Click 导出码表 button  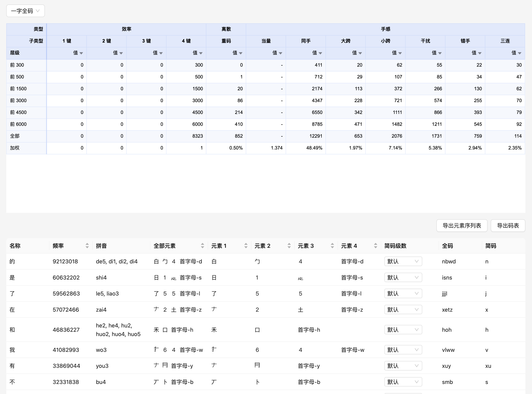point(508,226)
